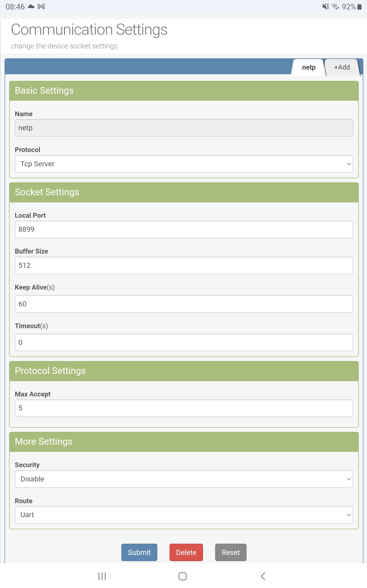Open the Route dropdown showing Uart

pyautogui.click(x=184, y=515)
